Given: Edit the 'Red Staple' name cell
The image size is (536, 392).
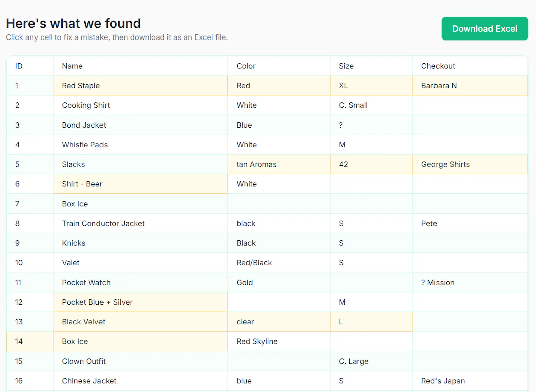Looking at the screenshot, I should pos(140,86).
